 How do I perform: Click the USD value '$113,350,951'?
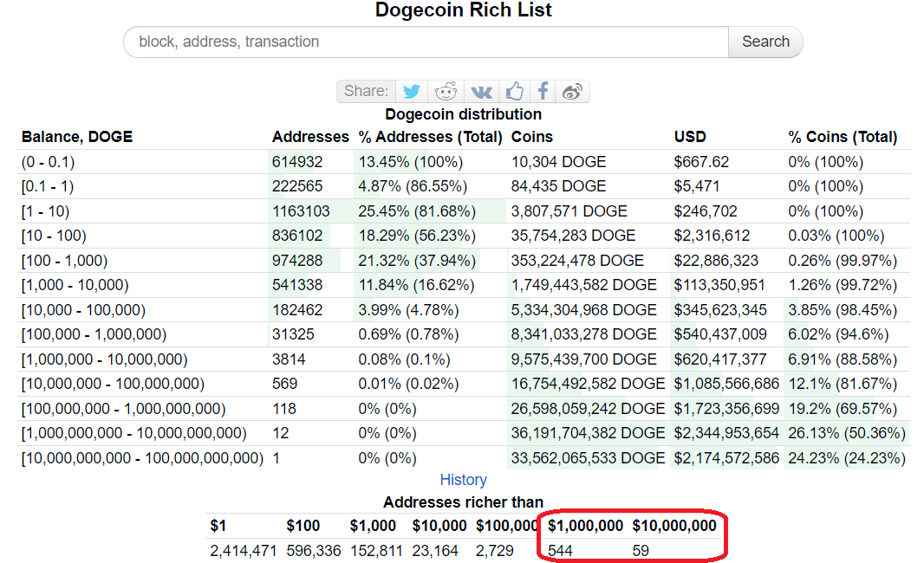pos(719,285)
